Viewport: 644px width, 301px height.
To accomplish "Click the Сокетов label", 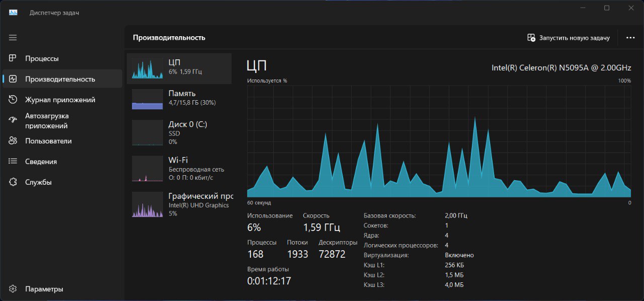I will [x=376, y=225].
